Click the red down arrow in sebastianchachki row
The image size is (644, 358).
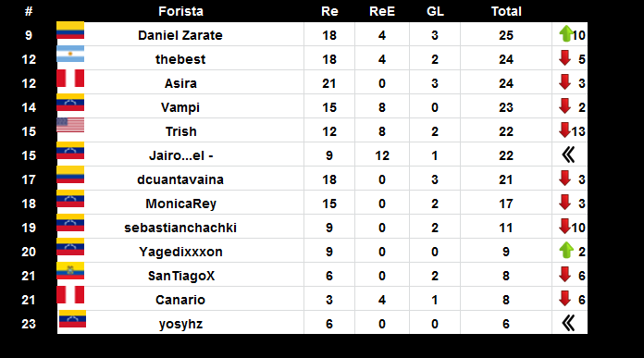point(564,227)
